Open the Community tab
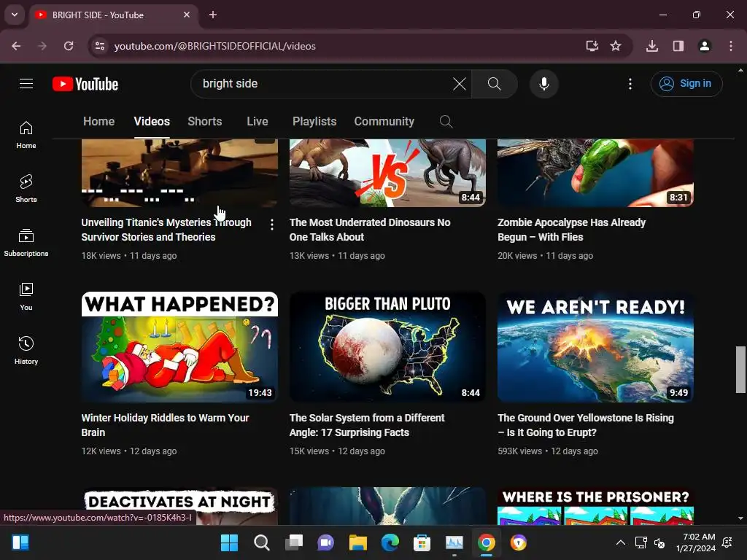 coord(384,122)
